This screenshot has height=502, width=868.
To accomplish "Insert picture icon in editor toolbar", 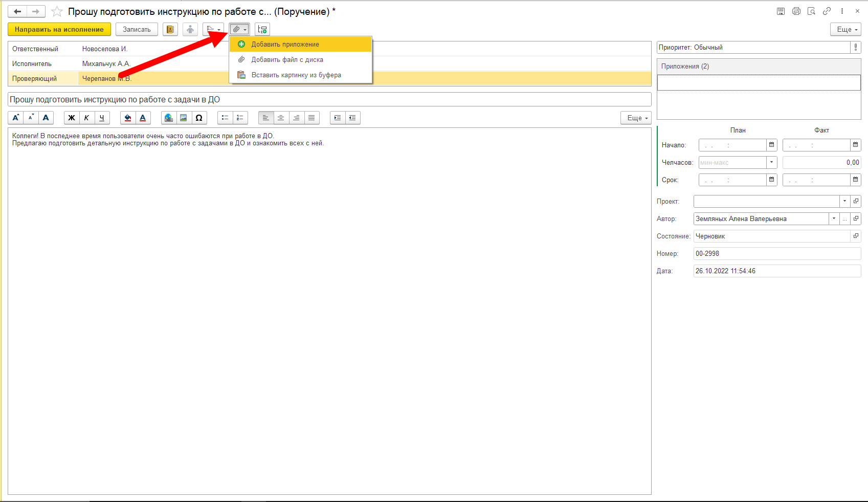I will point(184,118).
